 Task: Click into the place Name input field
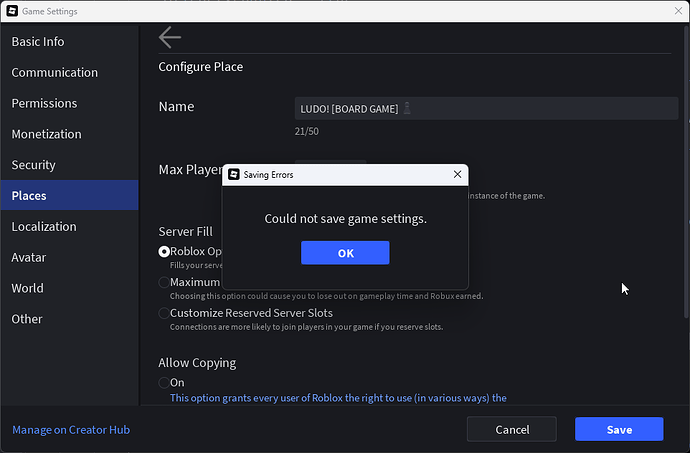(x=486, y=108)
